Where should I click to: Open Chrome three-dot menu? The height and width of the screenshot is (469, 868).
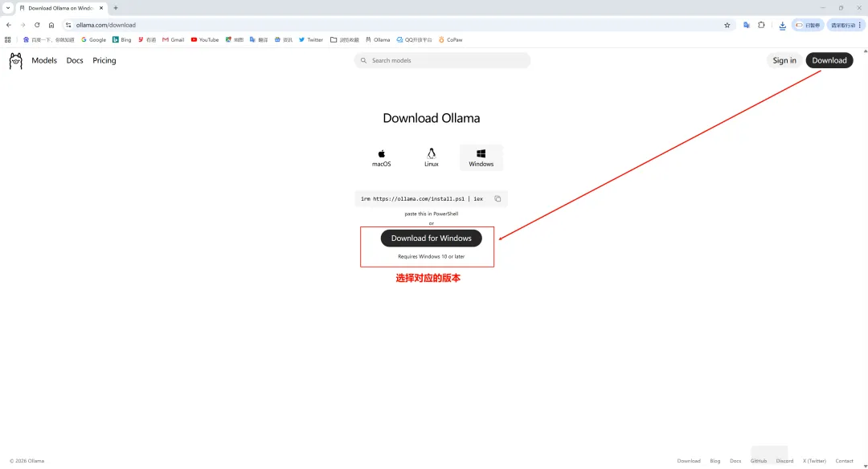click(860, 25)
